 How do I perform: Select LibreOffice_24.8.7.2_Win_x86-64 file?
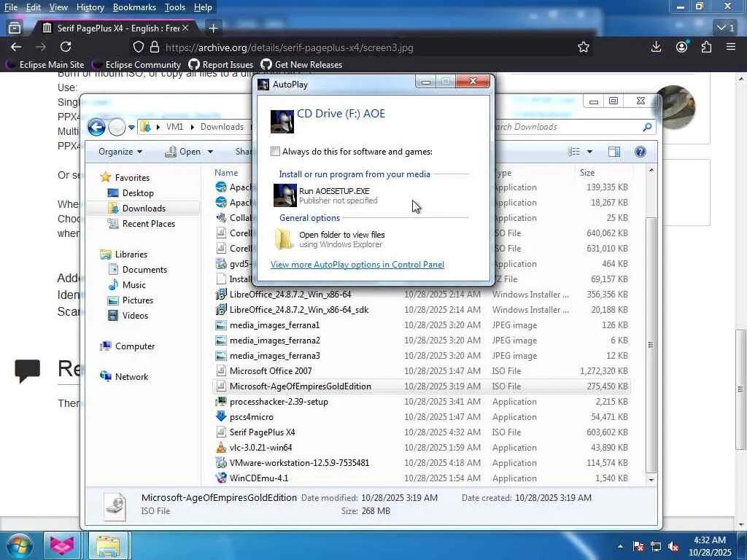pos(290,295)
